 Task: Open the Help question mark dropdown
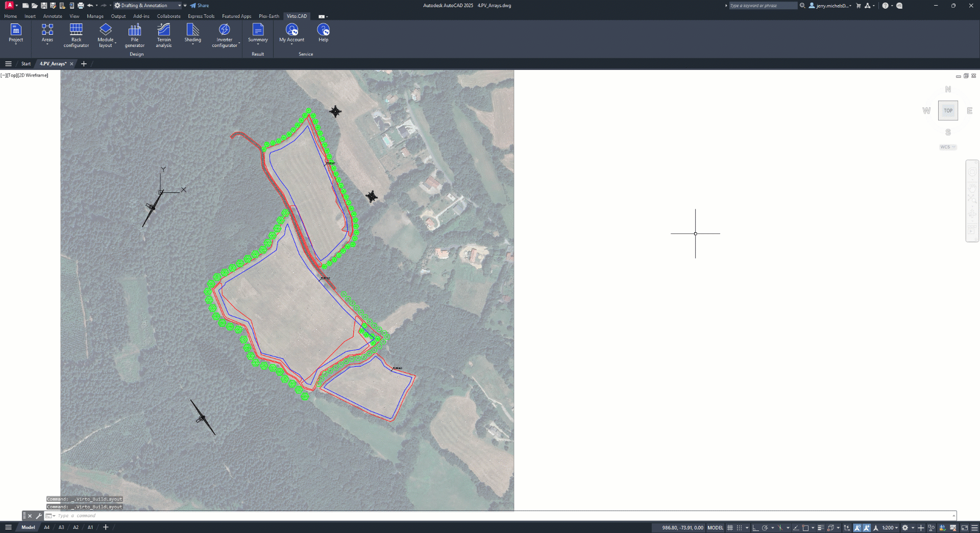click(892, 6)
